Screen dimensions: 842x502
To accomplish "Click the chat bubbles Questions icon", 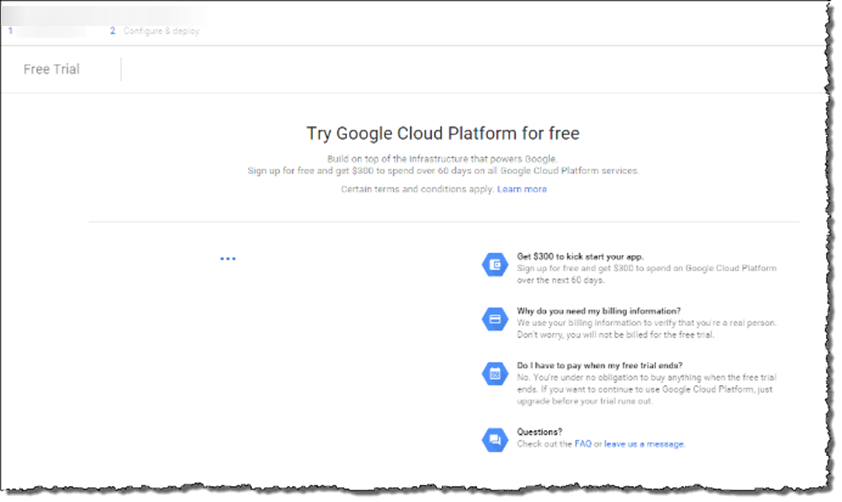I will (494, 438).
